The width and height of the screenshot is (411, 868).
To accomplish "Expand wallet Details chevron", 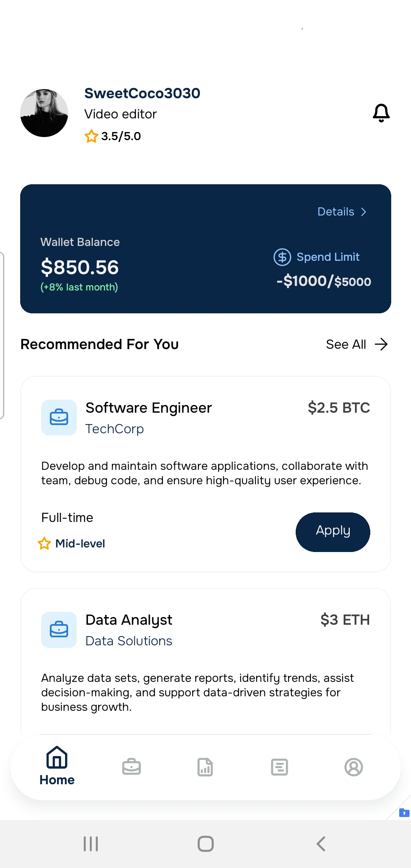I will coord(363,212).
